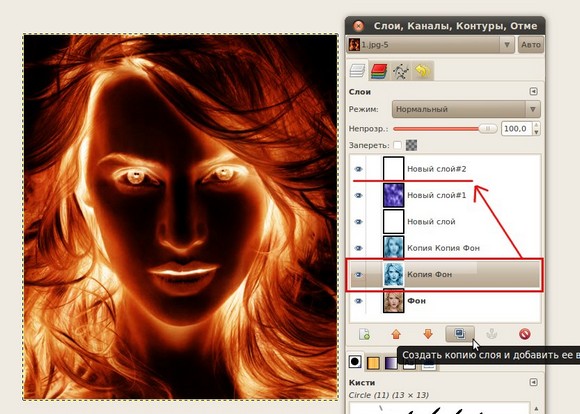This screenshot has height=414, width=580.
Task: Raise layer with the orange up arrow
Action: tap(396, 334)
